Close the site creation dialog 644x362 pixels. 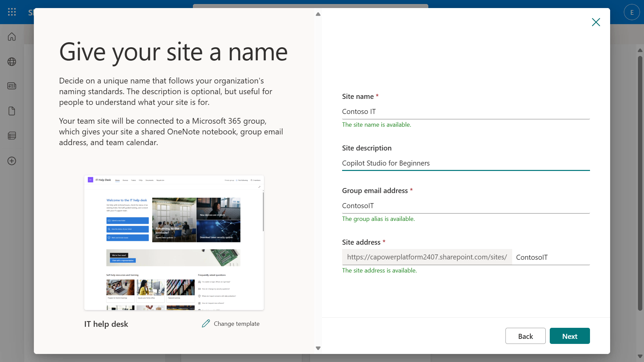coord(596,22)
